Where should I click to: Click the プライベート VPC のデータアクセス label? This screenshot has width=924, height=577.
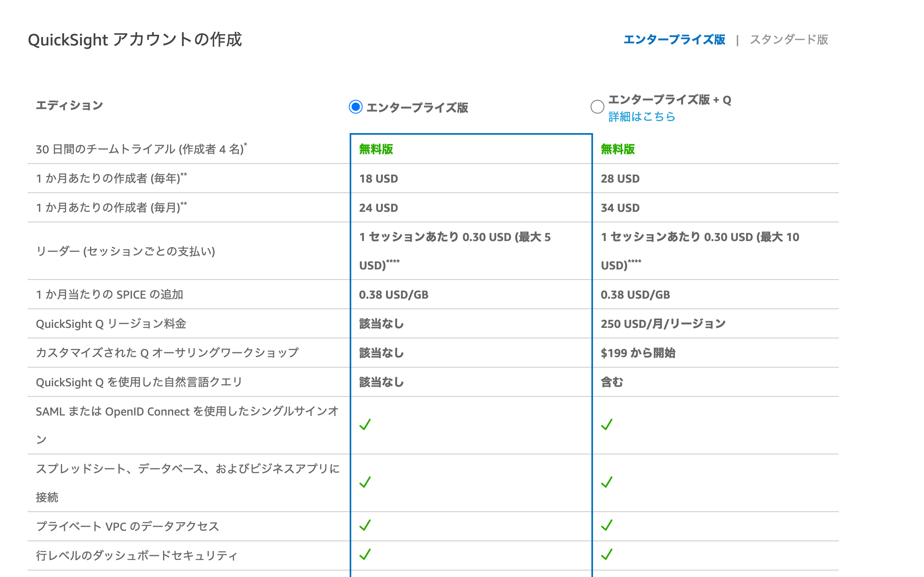[x=127, y=526]
